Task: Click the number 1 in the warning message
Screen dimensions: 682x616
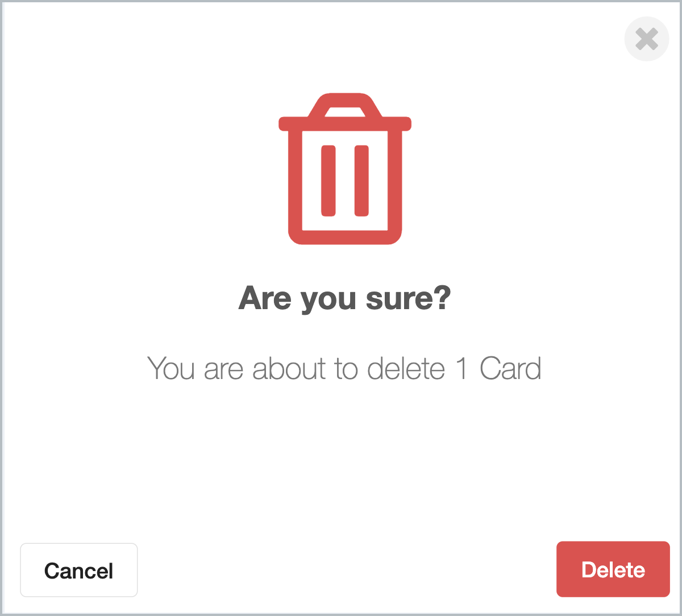Action: 462,369
